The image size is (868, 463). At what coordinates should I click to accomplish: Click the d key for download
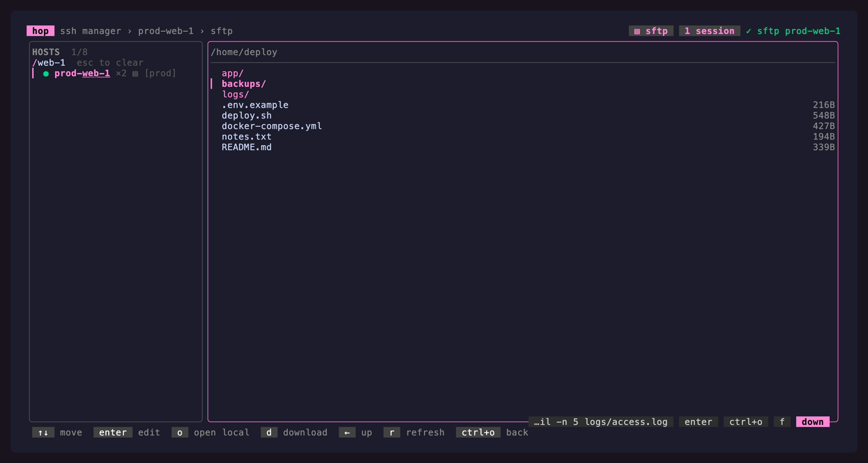[269, 432]
